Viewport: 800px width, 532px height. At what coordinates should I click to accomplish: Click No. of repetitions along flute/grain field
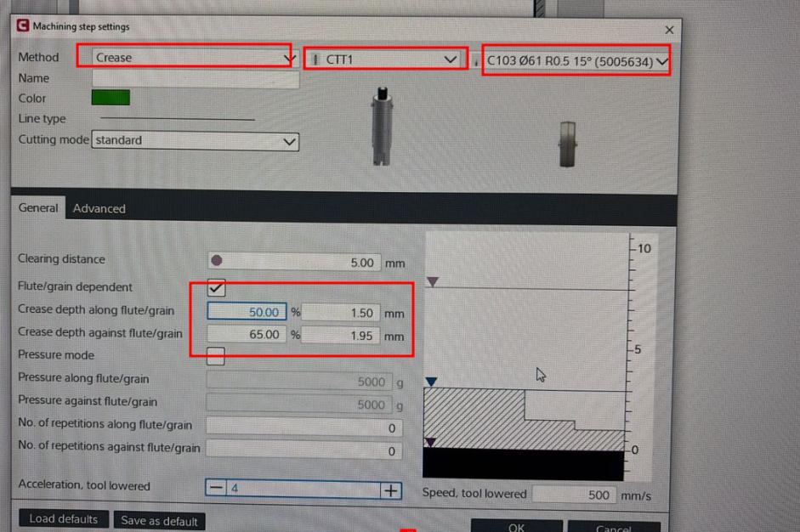tap(304, 427)
